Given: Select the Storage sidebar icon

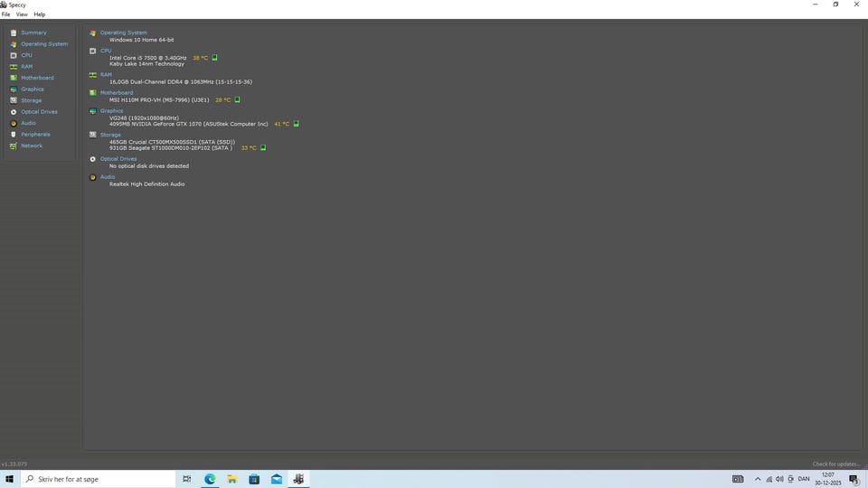Looking at the screenshot, I should [x=13, y=100].
